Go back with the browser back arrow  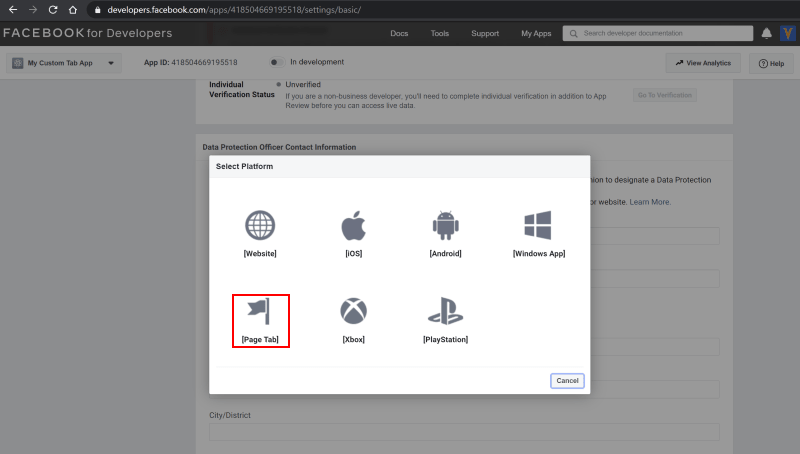tap(13, 10)
